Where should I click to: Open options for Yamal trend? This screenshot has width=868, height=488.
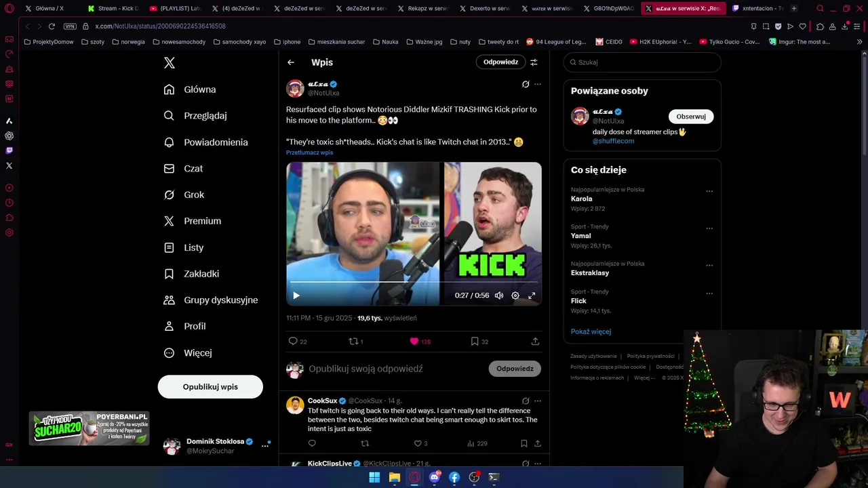coord(709,228)
